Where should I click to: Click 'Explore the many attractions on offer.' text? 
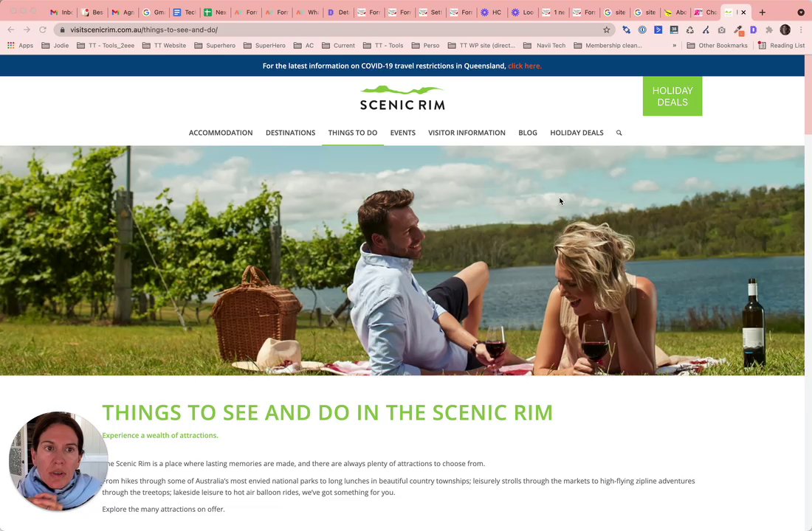coord(163,510)
